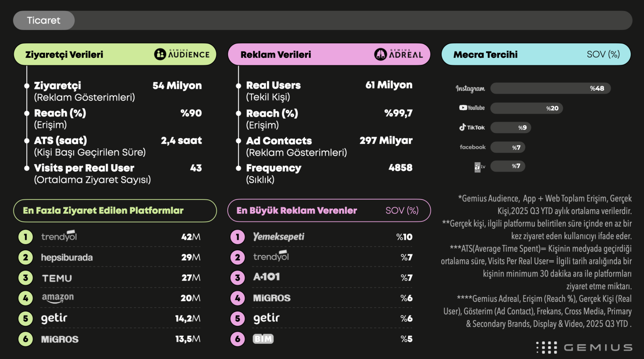Click the atv channel logo
The height and width of the screenshot is (359, 644).
479,167
